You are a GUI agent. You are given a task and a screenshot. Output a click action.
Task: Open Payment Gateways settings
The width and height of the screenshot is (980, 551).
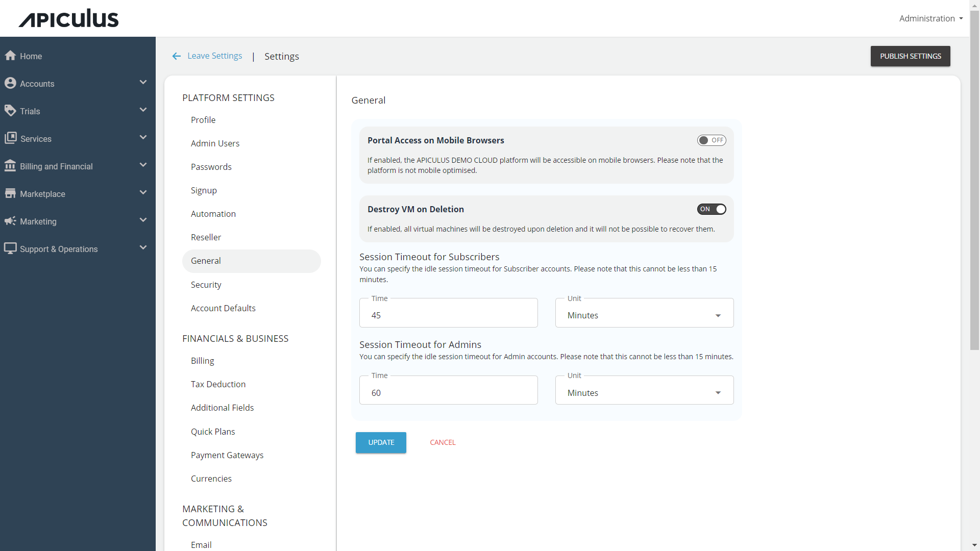click(x=227, y=455)
